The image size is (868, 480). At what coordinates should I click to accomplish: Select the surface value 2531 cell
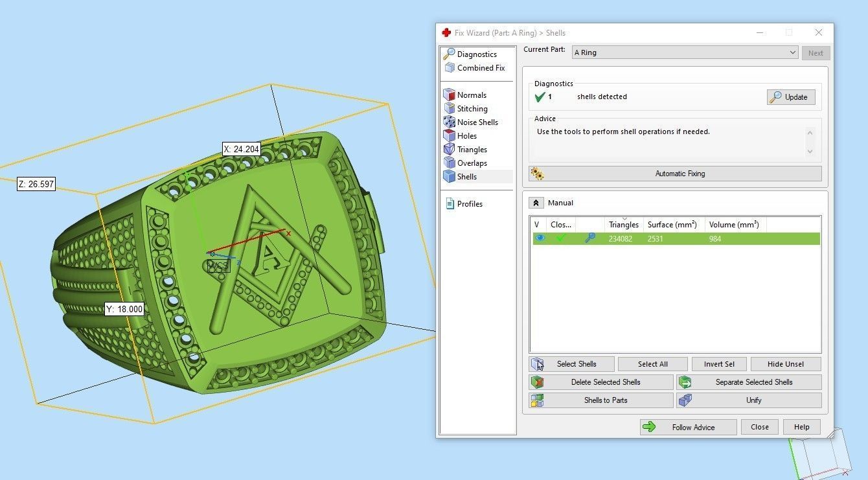tap(655, 239)
